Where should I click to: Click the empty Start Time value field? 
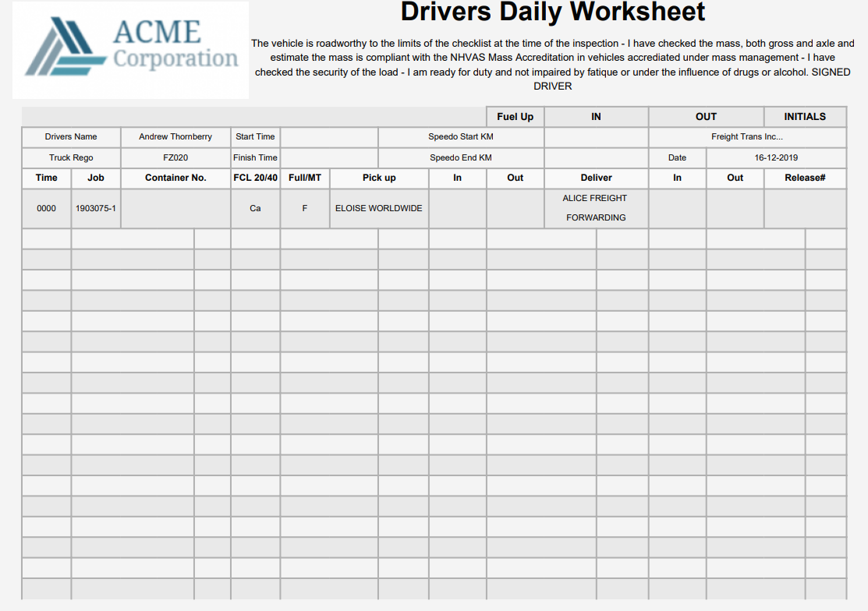click(x=329, y=136)
